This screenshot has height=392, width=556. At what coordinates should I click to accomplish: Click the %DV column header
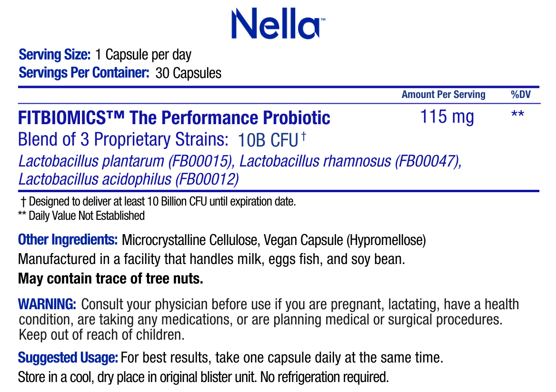pyautogui.click(x=521, y=94)
